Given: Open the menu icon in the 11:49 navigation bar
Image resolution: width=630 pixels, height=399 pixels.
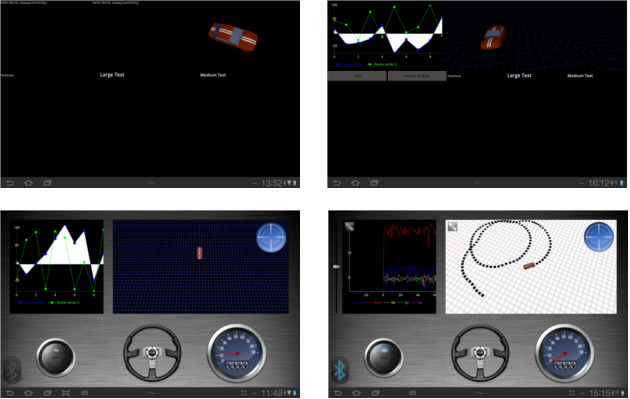Looking at the screenshot, I should [x=85, y=393].
